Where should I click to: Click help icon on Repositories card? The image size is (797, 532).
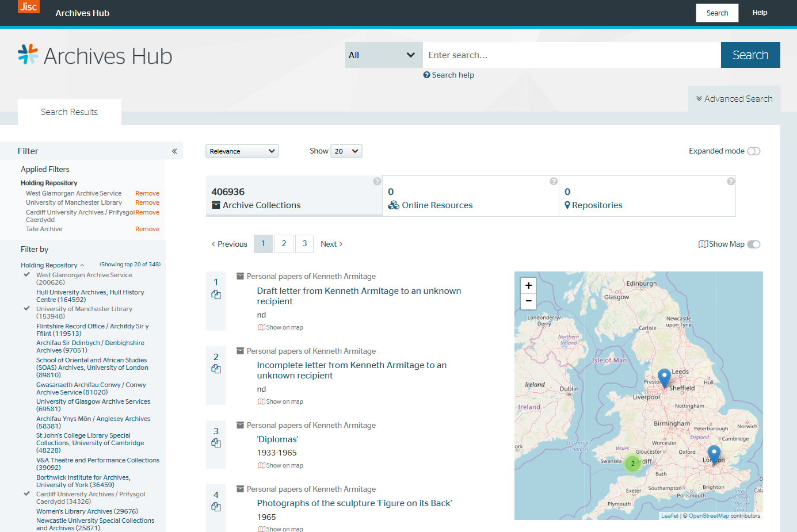coord(731,181)
